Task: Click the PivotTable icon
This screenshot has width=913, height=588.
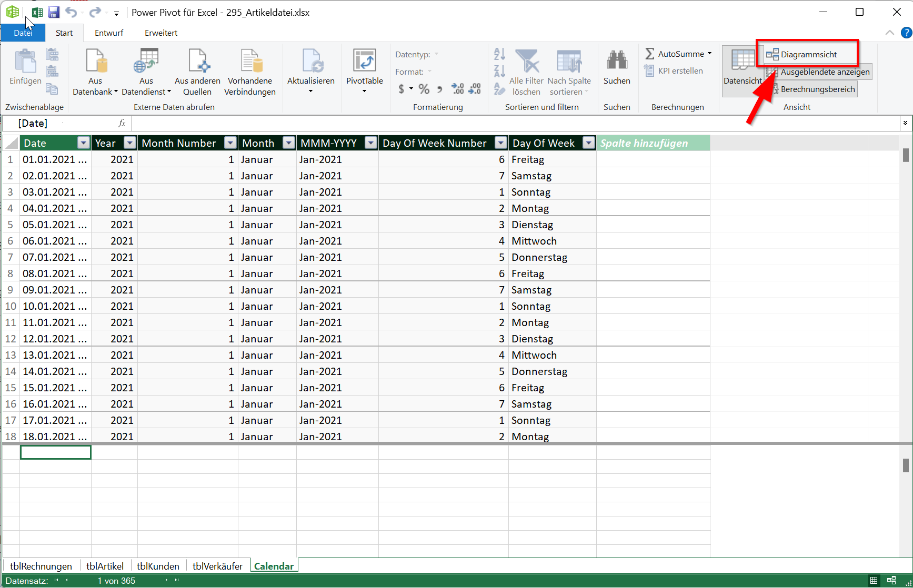Action: click(x=364, y=60)
